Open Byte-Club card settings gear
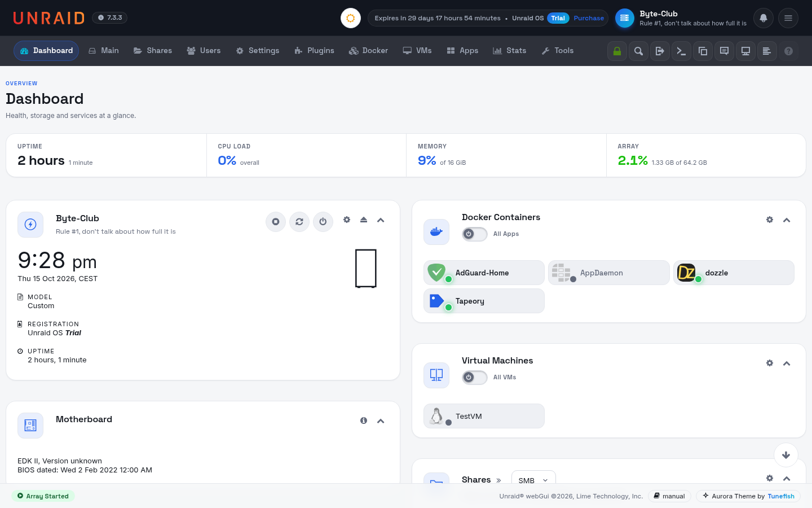The width and height of the screenshot is (812, 508). pyautogui.click(x=347, y=220)
